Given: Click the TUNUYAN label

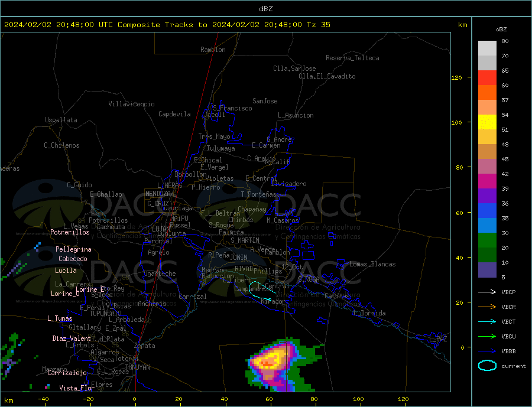Looking at the screenshot, I should click(137, 367).
